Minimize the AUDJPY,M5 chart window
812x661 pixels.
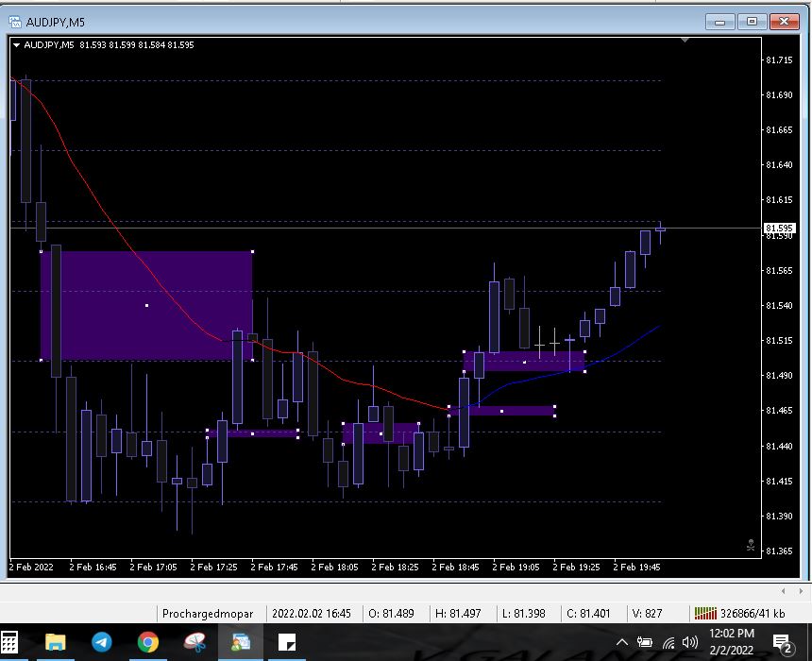click(719, 22)
